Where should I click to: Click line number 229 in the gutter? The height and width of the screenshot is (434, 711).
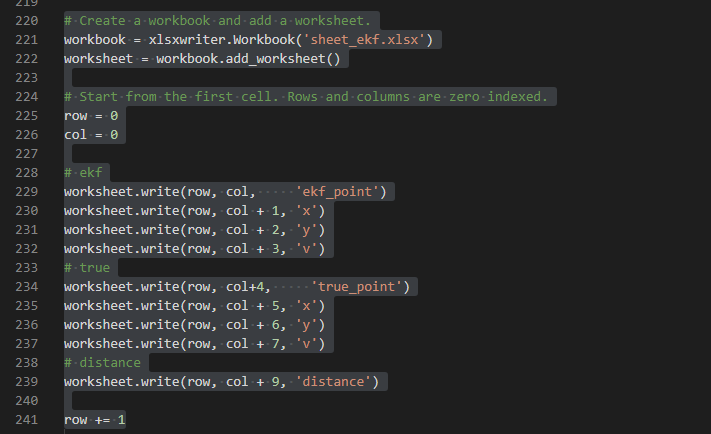27,192
